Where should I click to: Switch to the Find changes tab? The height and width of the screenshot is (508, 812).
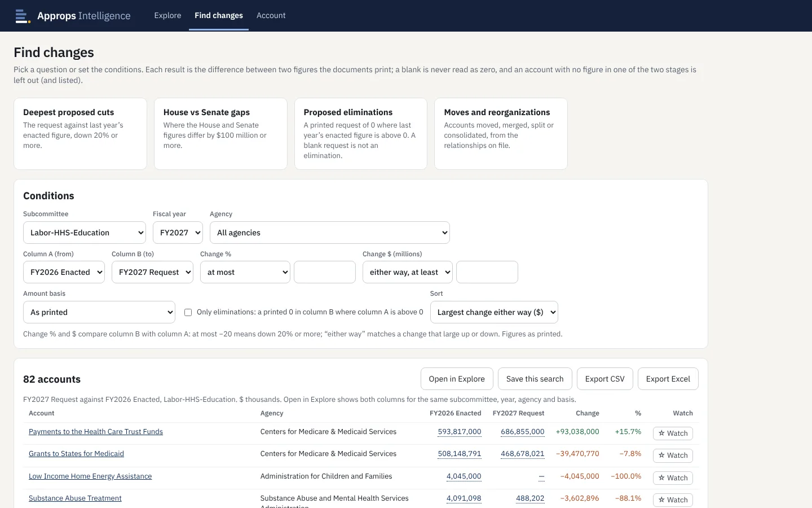219,15
